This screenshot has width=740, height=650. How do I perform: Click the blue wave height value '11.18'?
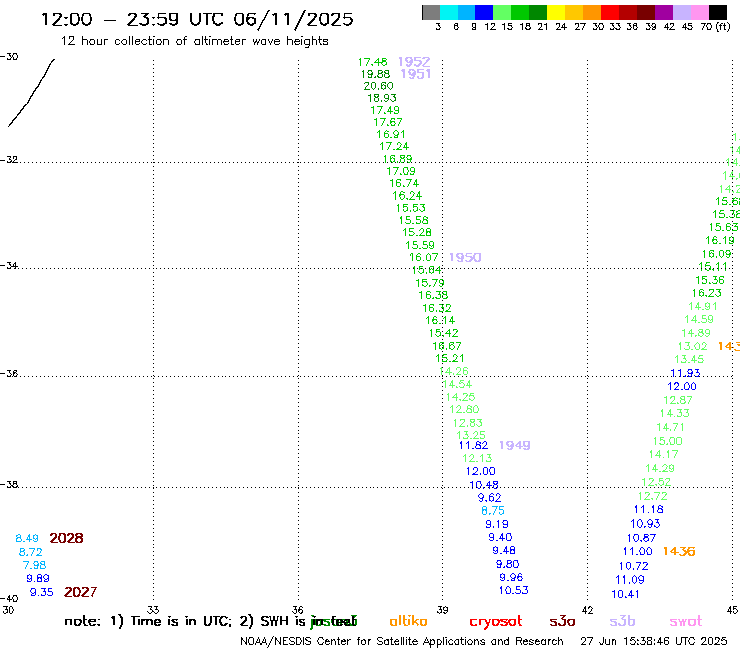click(x=648, y=509)
